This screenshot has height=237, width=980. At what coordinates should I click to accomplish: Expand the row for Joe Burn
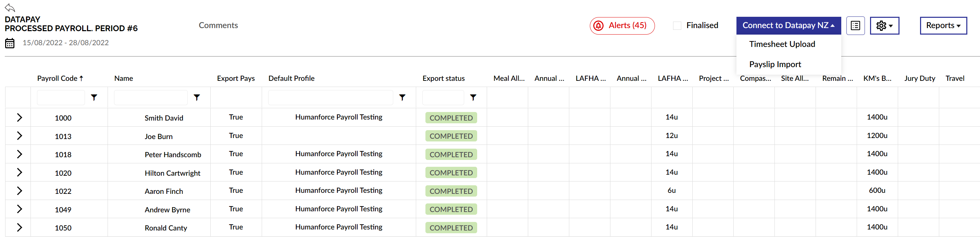(20, 136)
